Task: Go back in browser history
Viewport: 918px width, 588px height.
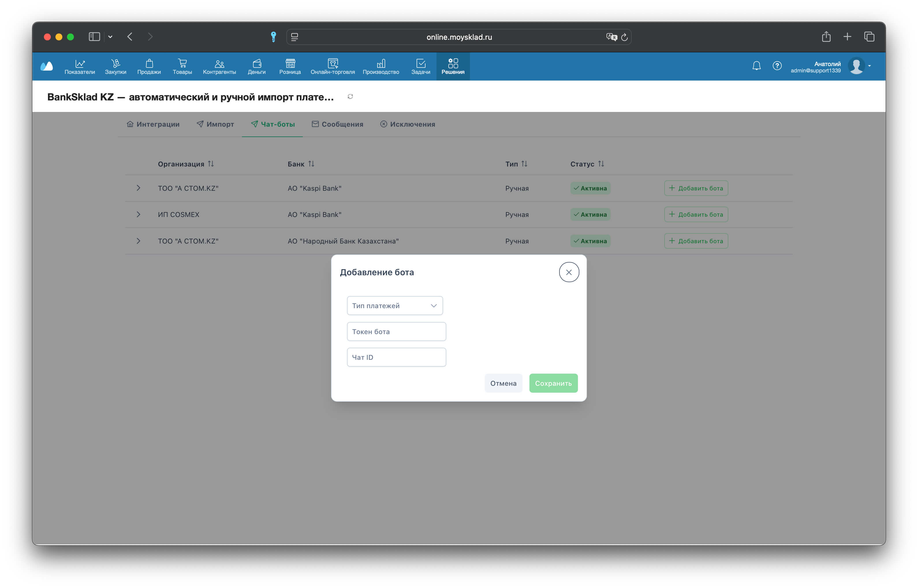Action: [130, 37]
